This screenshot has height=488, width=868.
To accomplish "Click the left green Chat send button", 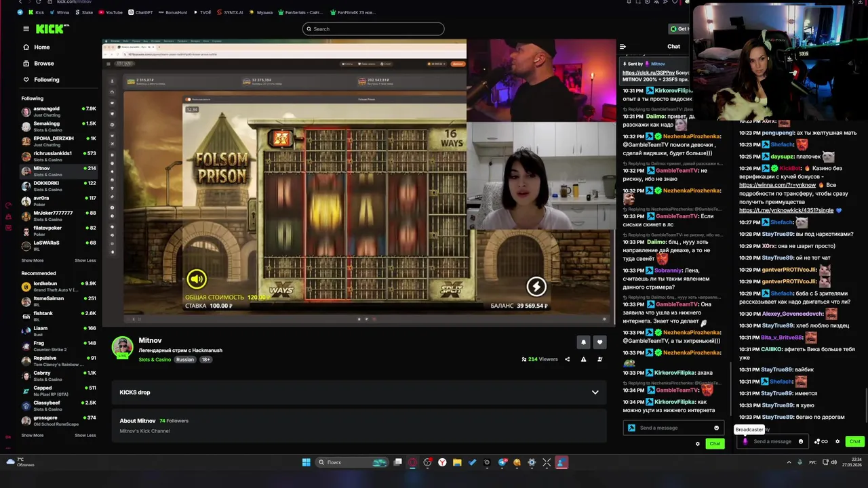I will click(715, 443).
